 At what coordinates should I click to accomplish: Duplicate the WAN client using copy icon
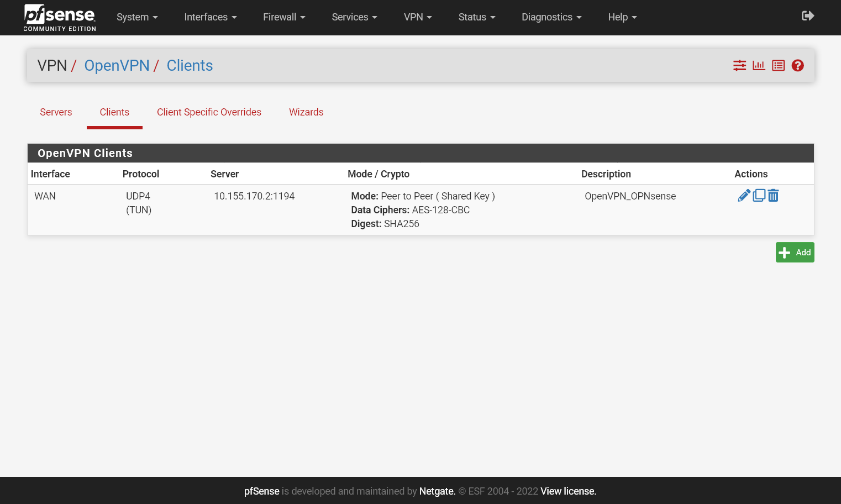pyautogui.click(x=759, y=195)
